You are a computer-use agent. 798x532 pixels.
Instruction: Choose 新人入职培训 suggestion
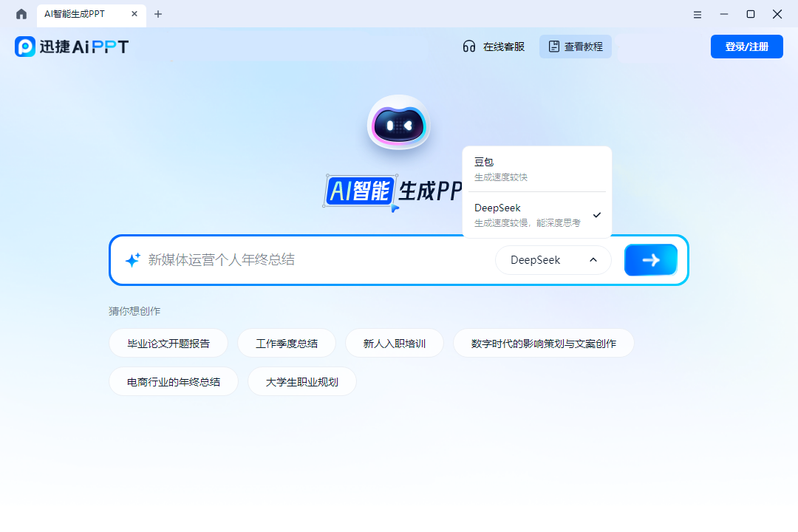coord(395,344)
